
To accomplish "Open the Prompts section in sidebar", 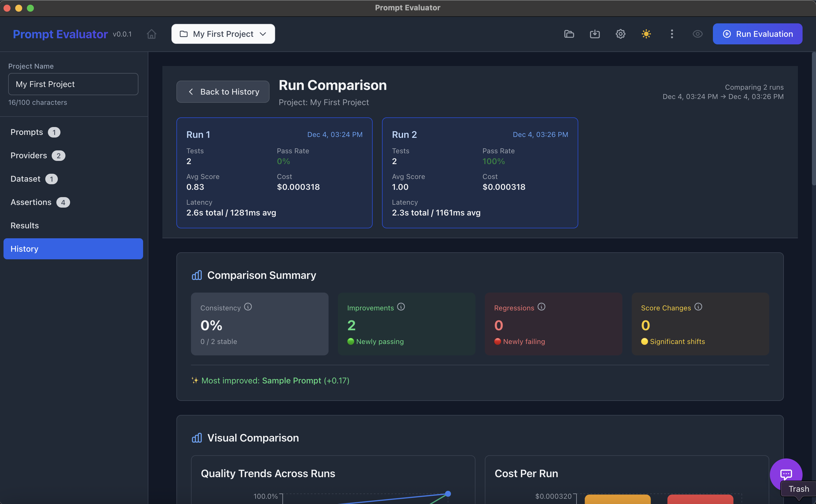I will click(x=27, y=132).
